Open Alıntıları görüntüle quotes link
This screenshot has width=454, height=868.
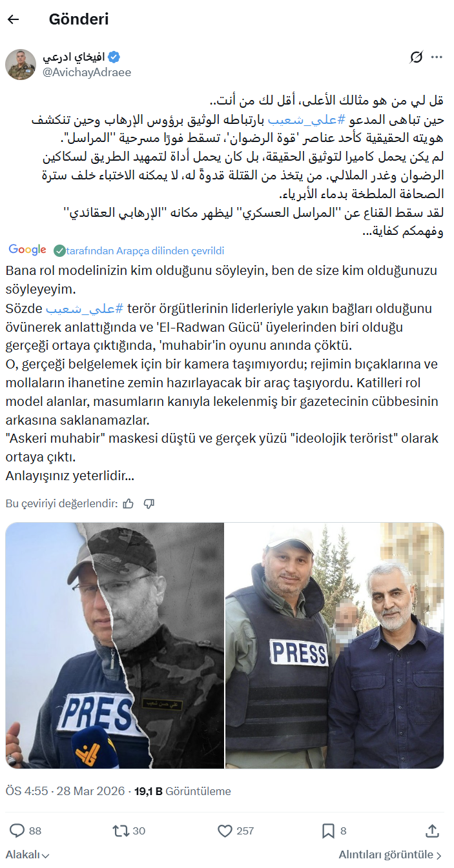[391, 854]
